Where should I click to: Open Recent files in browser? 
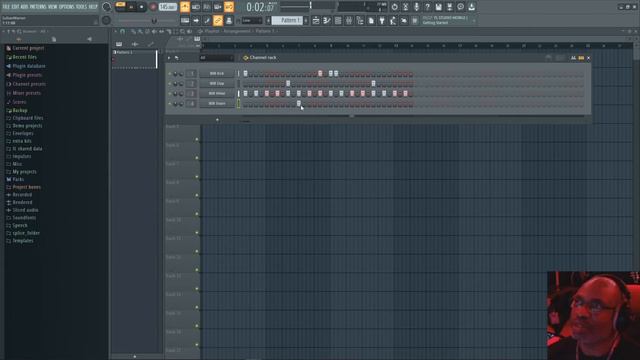[x=24, y=57]
